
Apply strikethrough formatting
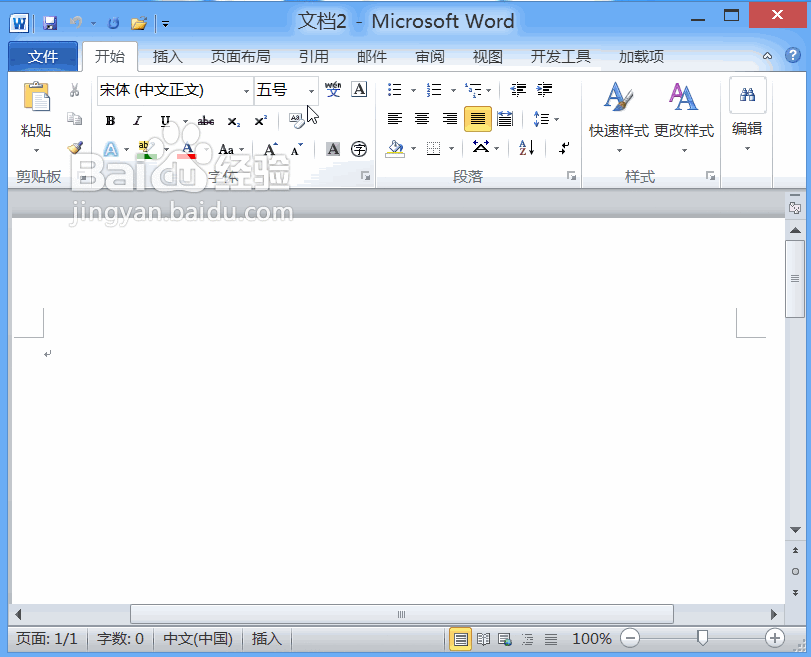click(205, 120)
